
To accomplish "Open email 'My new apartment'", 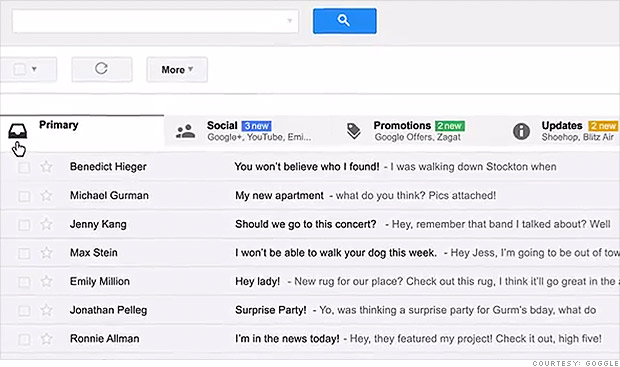I will (280, 195).
